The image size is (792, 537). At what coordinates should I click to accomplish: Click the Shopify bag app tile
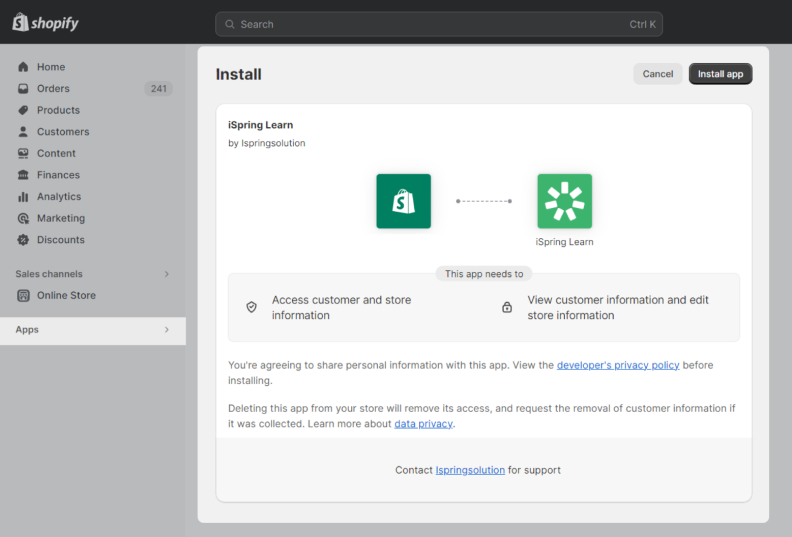pos(404,201)
